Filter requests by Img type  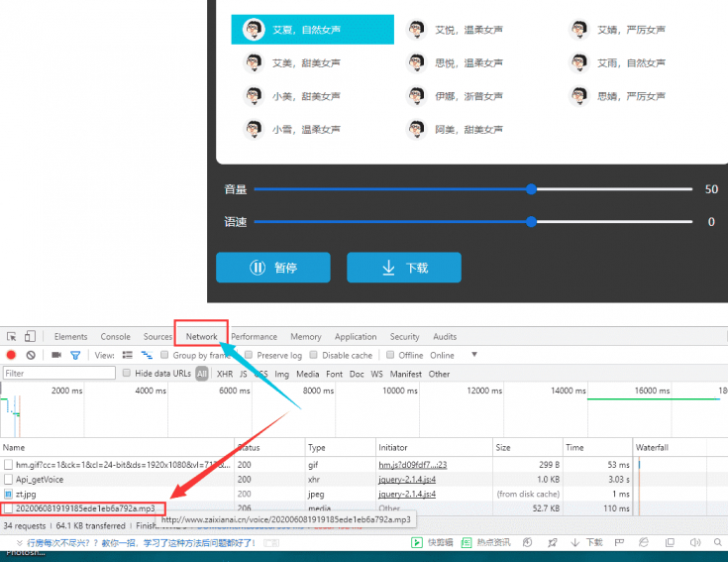click(282, 374)
